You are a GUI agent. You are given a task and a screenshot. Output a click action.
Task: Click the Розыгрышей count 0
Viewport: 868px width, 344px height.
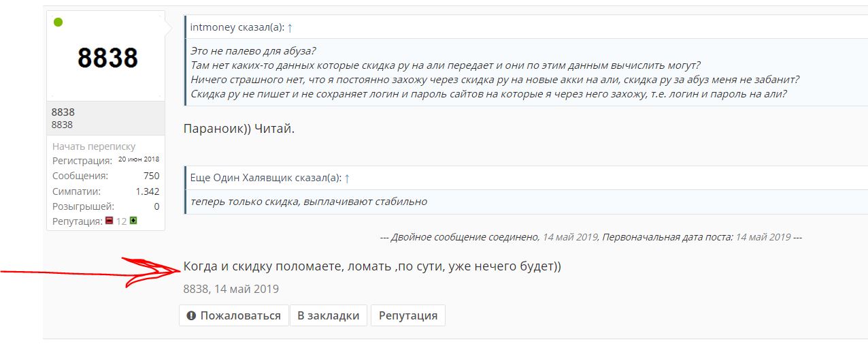click(156, 206)
